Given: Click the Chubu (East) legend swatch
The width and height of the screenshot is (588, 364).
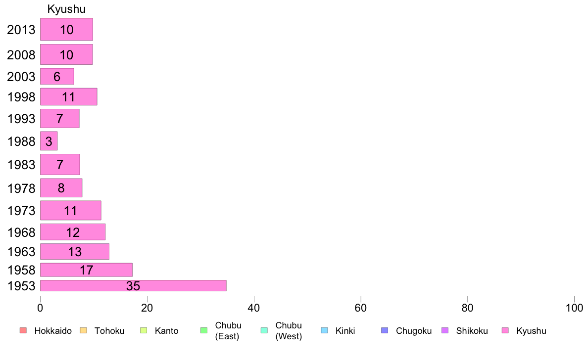Looking at the screenshot, I should coord(204,330).
